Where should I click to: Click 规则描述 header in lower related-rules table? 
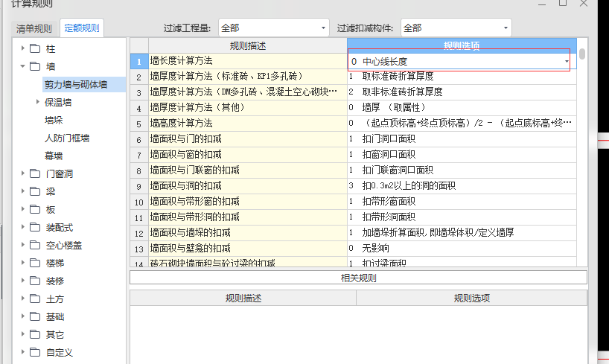[x=243, y=298]
